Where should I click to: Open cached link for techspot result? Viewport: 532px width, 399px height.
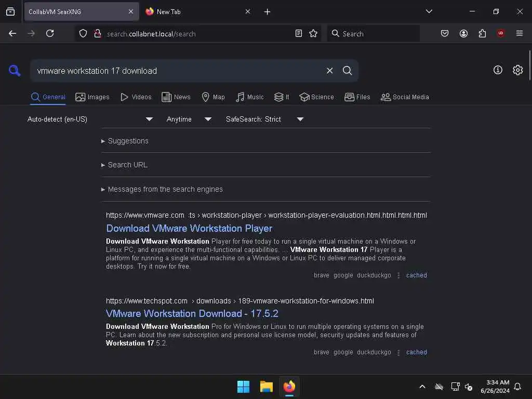[x=416, y=352]
